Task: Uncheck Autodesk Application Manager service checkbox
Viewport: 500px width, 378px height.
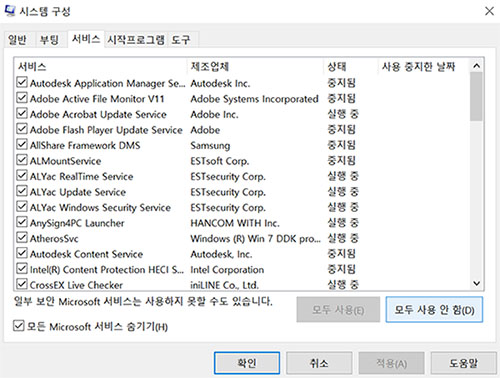Action: pyautogui.click(x=22, y=82)
